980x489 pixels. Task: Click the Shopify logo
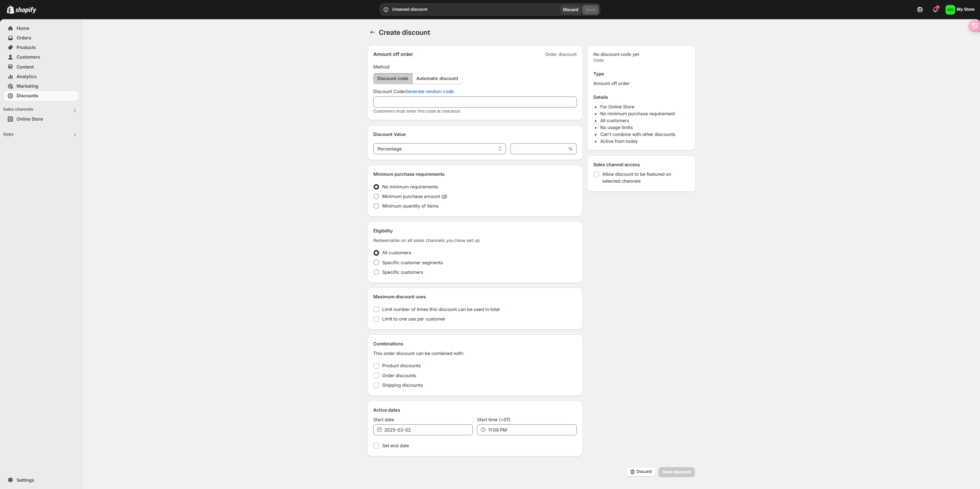tap(21, 10)
